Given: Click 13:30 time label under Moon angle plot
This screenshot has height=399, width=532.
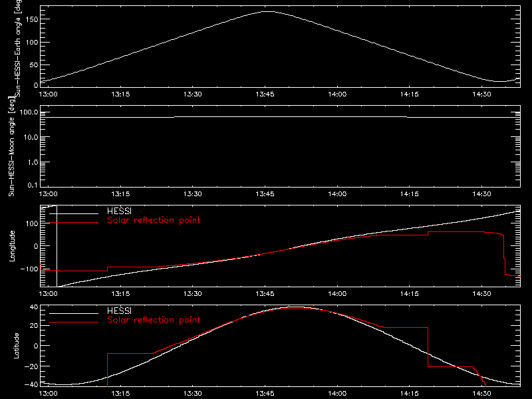Looking at the screenshot, I should pos(193,194).
